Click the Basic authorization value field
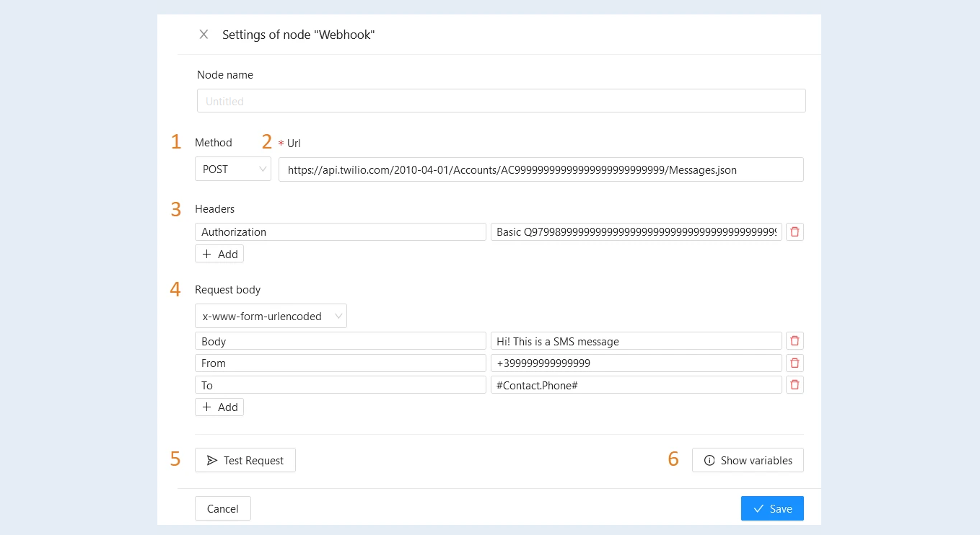The image size is (980, 535). click(x=636, y=232)
